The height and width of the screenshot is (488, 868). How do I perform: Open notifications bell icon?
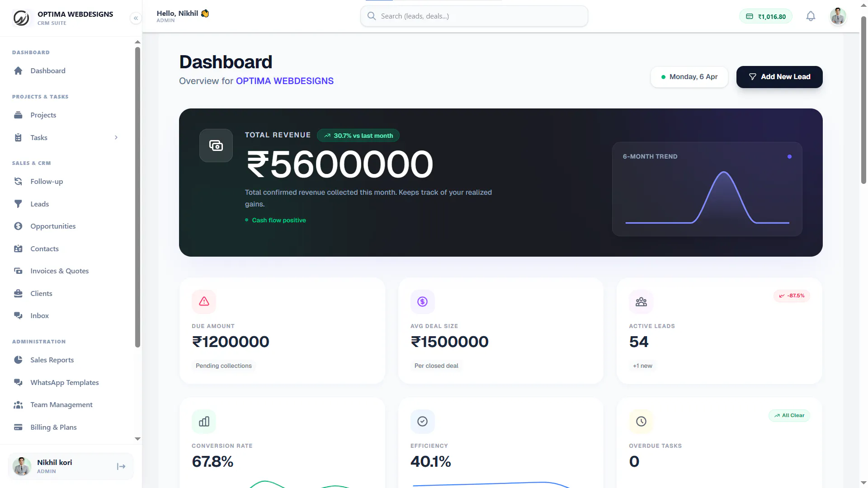[x=811, y=16]
